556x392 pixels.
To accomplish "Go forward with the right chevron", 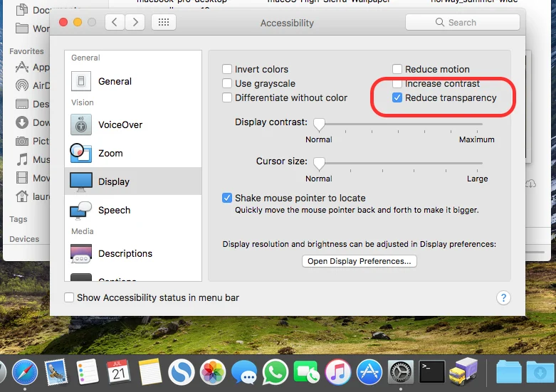I will click(x=135, y=22).
